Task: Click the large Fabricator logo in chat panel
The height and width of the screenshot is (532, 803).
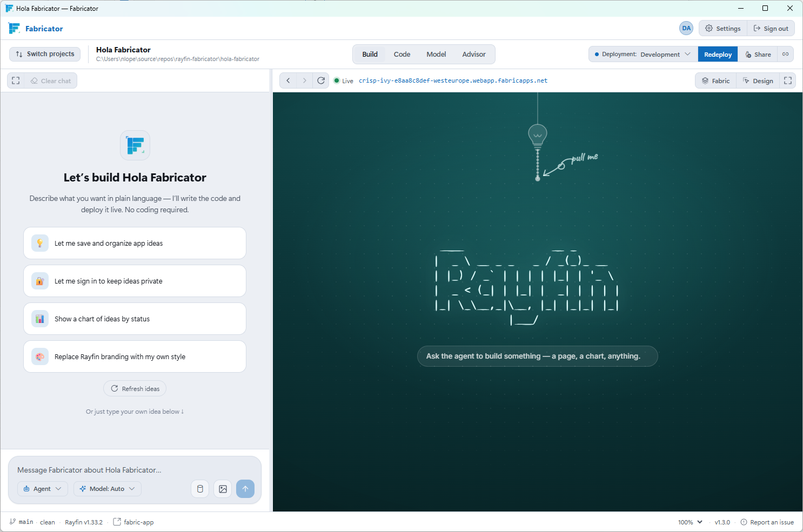Action: pos(135,145)
